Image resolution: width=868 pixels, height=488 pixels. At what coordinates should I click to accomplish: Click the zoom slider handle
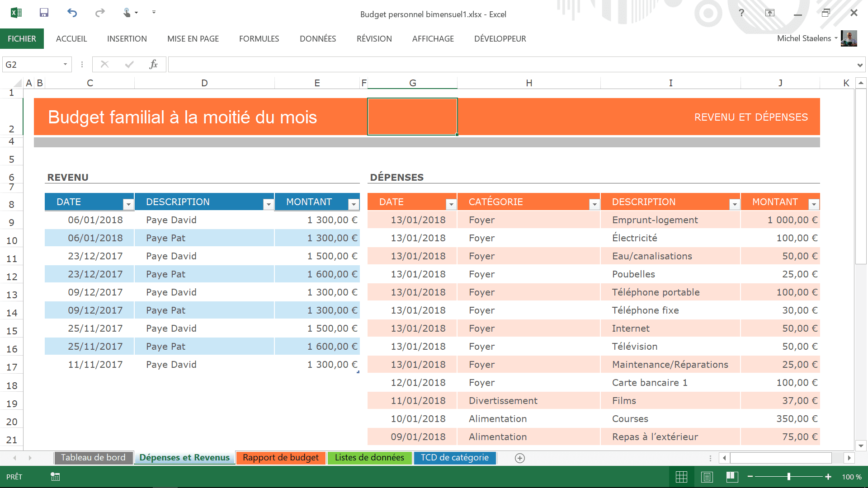coord(789,477)
